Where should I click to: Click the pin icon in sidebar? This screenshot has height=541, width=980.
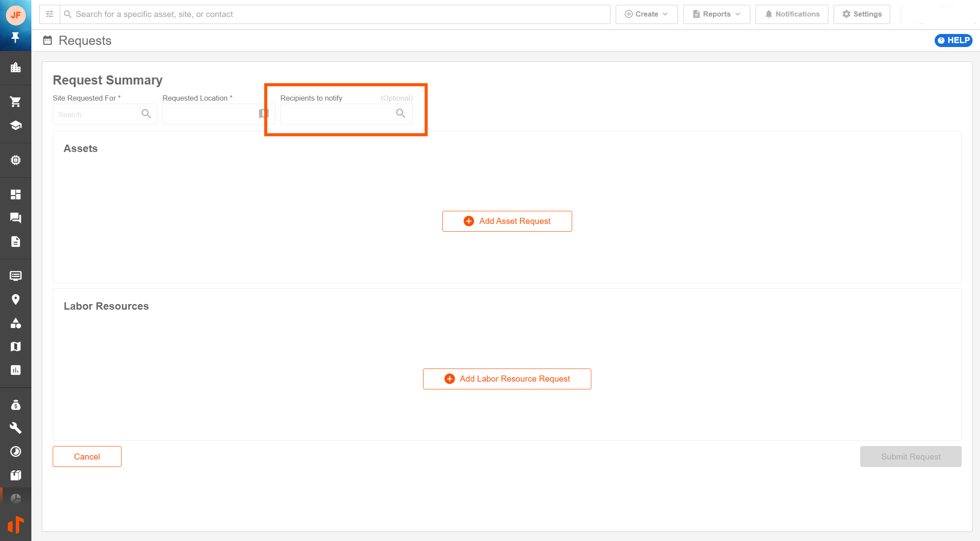tap(15, 37)
